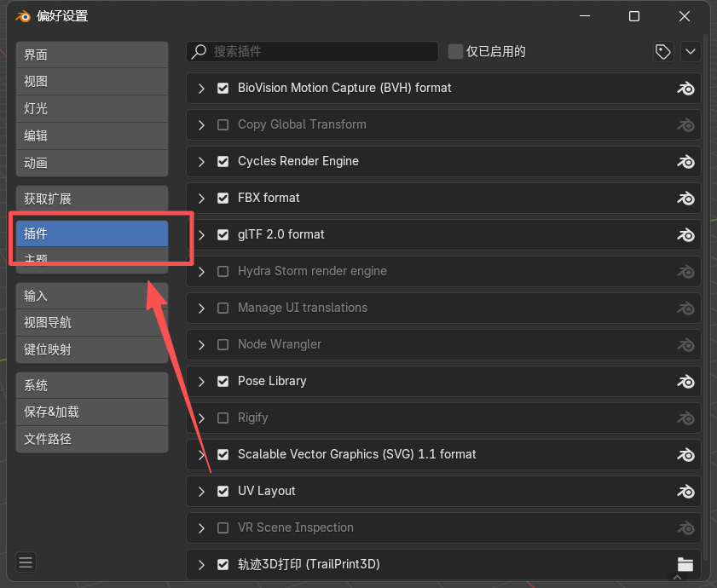Image resolution: width=717 pixels, height=588 pixels.
Task: Open the 编辑 preferences tab
Action: (x=92, y=135)
